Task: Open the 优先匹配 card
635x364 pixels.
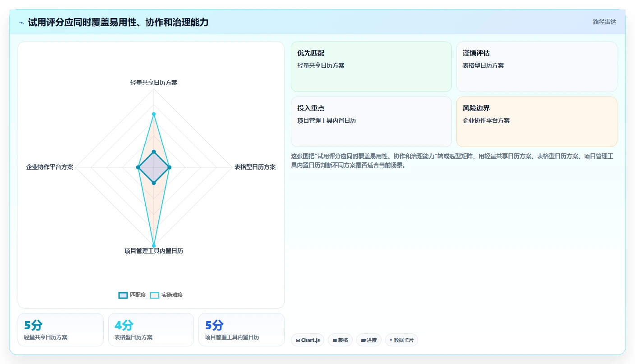Action: [x=371, y=67]
